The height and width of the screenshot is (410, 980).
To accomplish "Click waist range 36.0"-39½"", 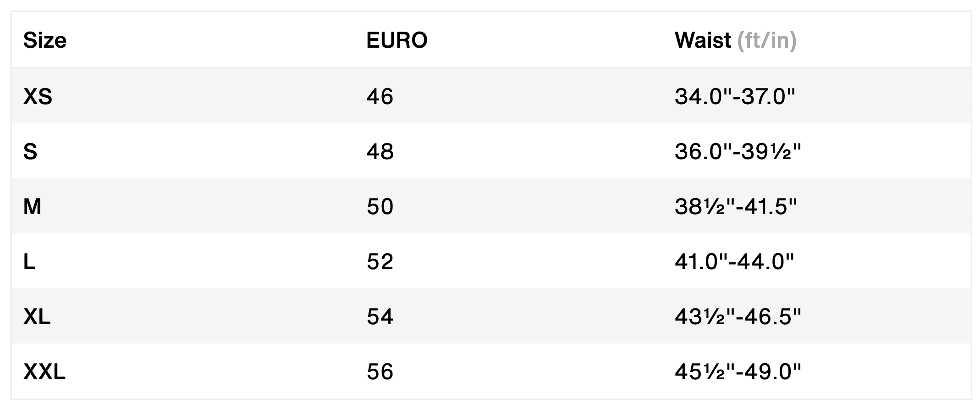I will (x=738, y=151).
